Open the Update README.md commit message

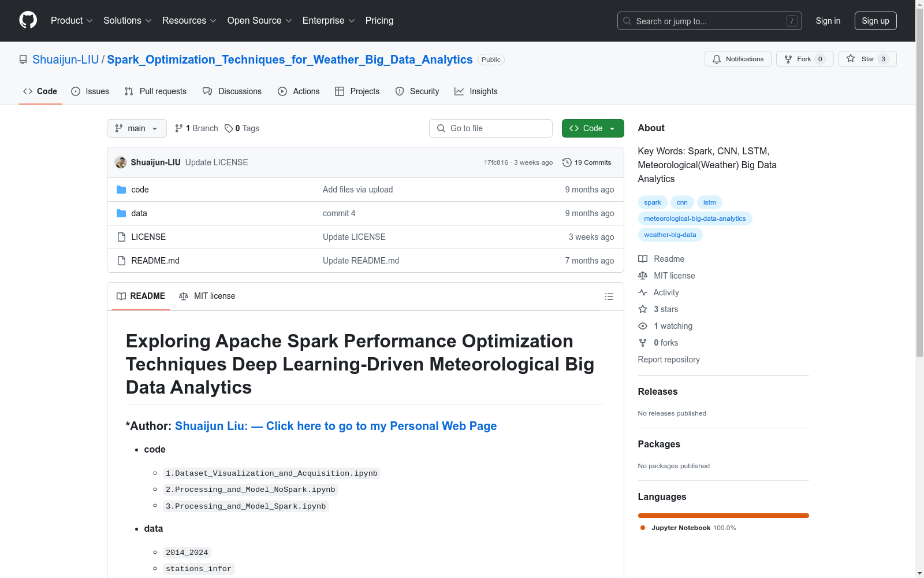[x=361, y=261]
